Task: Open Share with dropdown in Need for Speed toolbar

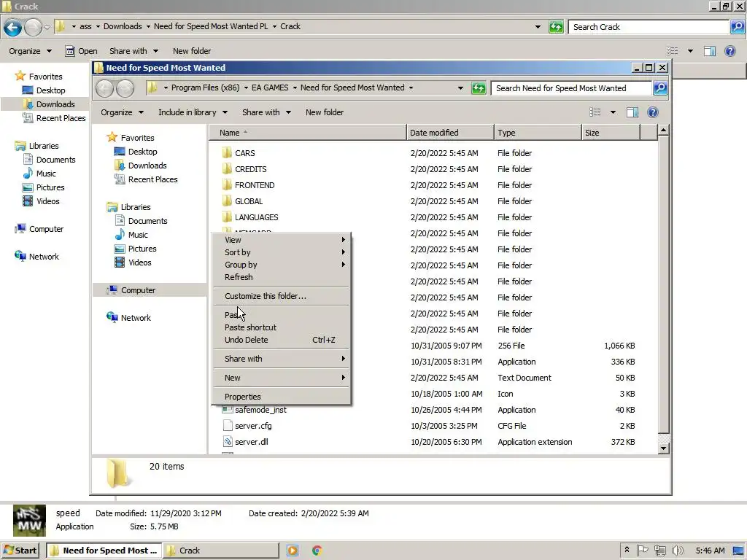Action: [266, 112]
